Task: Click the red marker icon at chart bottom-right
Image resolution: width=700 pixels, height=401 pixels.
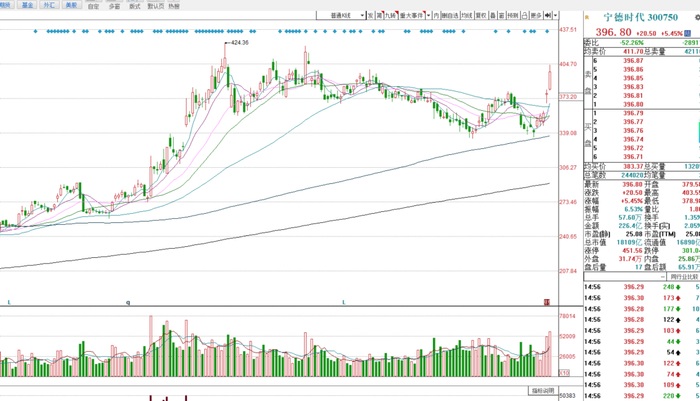Action: pyautogui.click(x=546, y=302)
